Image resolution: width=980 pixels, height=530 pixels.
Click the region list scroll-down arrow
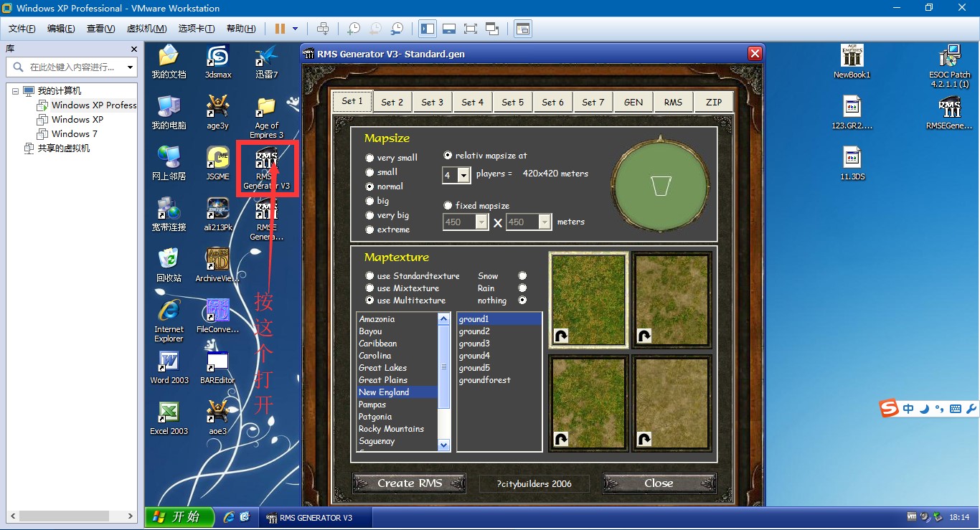tap(444, 445)
